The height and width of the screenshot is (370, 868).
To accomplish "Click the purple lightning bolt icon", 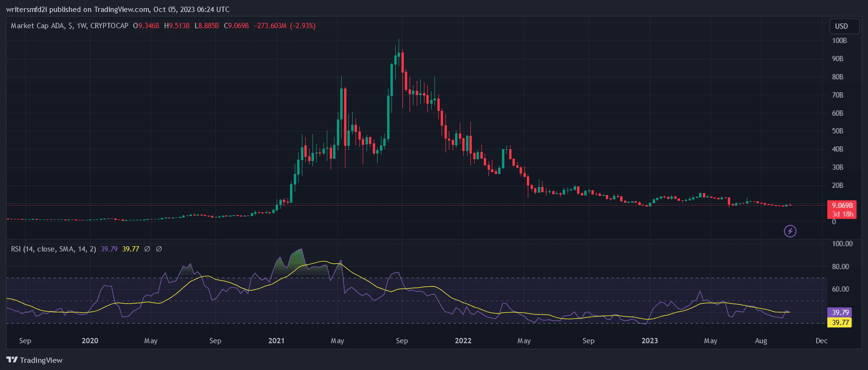I will pos(790,231).
